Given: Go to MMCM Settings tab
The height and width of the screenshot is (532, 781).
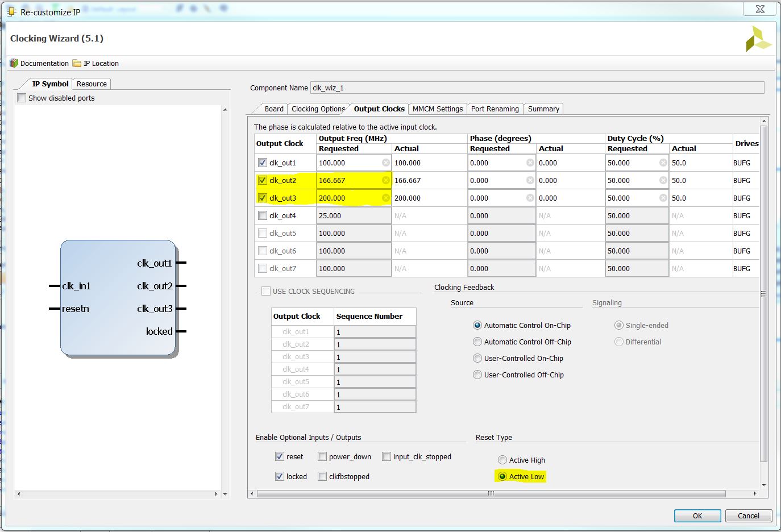Looking at the screenshot, I should click(x=438, y=109).
